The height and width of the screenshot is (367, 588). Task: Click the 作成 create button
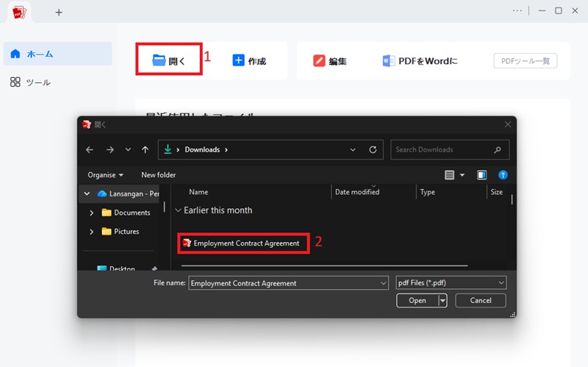(249, 61)
